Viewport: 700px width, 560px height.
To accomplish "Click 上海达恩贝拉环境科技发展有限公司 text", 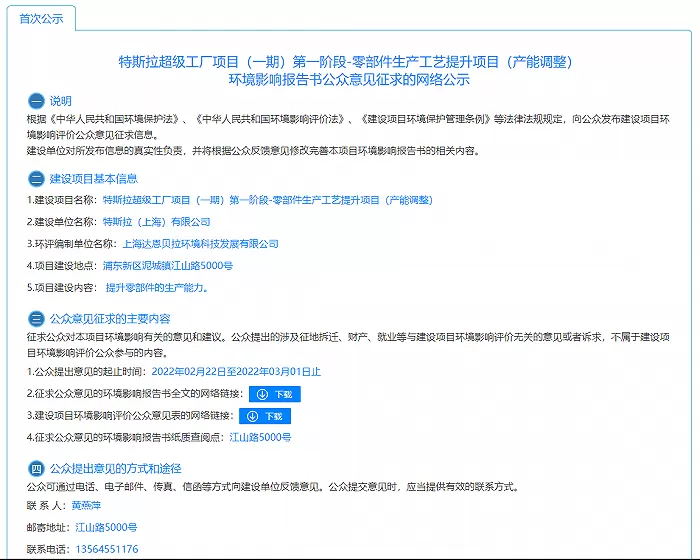I will (200, 244).
